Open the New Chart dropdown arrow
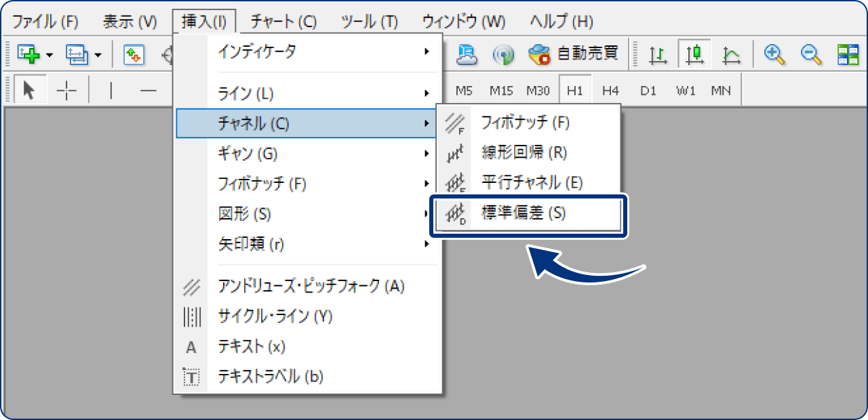 49,56
